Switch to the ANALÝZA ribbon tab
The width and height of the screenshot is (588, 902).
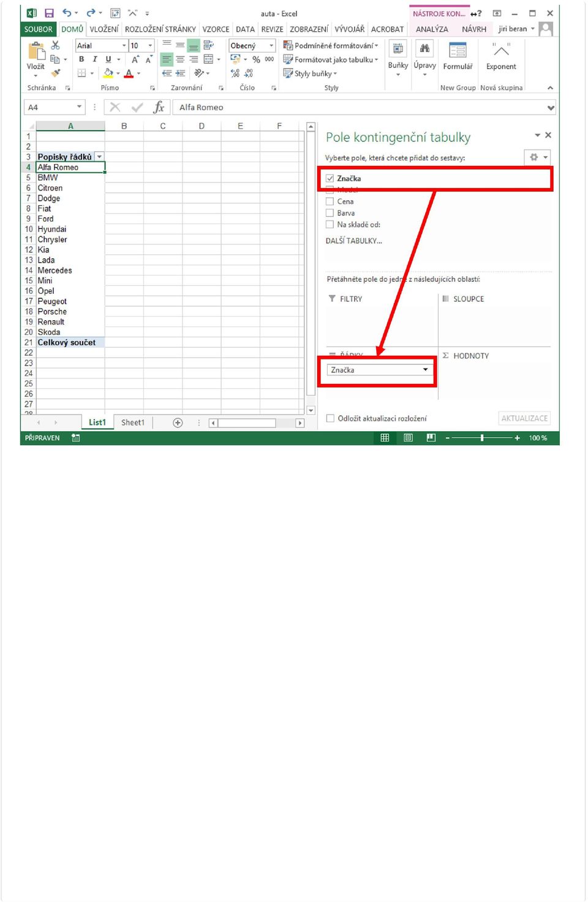coord(432,29)
